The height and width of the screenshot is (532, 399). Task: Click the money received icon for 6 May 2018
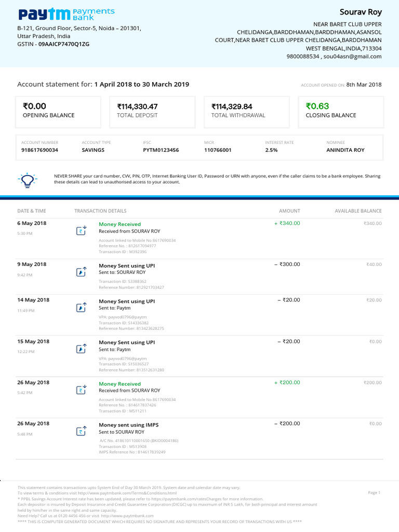click(82, 230)
